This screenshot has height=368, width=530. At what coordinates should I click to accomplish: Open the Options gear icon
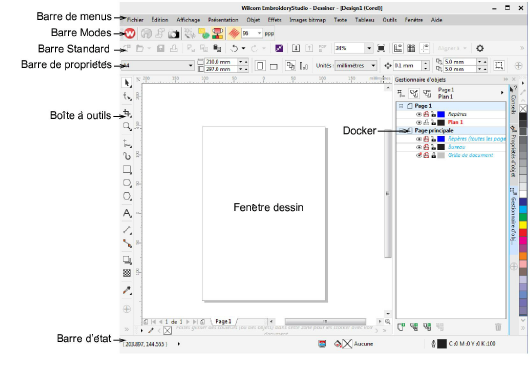click(480, 48)
